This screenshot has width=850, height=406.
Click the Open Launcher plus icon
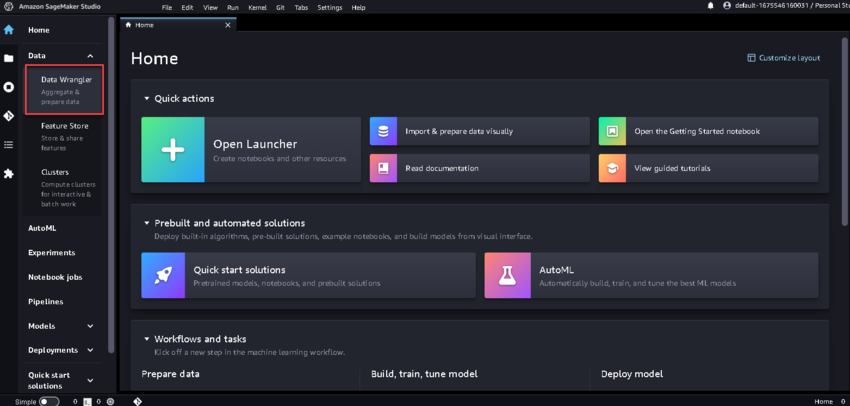[x=173, y=150]
